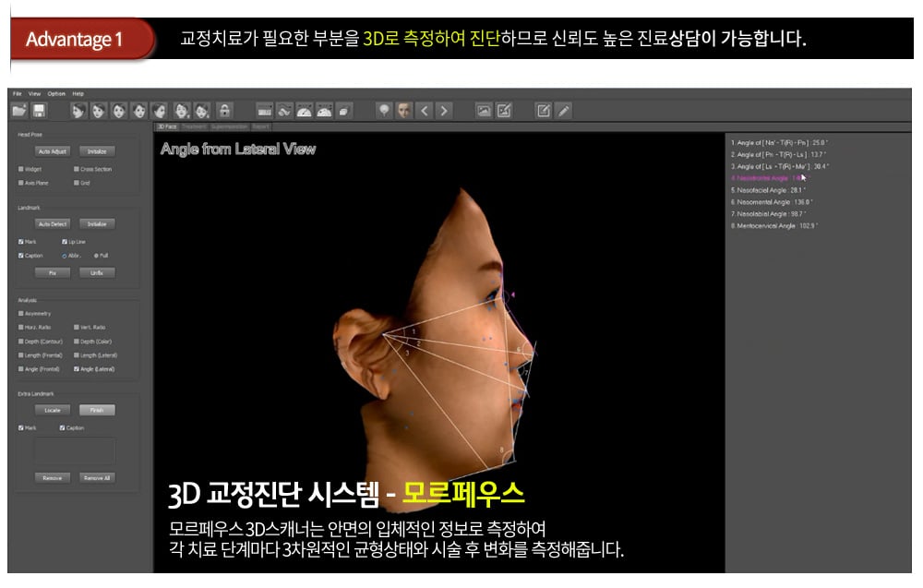
Task: Click the image edit icon beside picture icon
Action: [x=504, y=111]
